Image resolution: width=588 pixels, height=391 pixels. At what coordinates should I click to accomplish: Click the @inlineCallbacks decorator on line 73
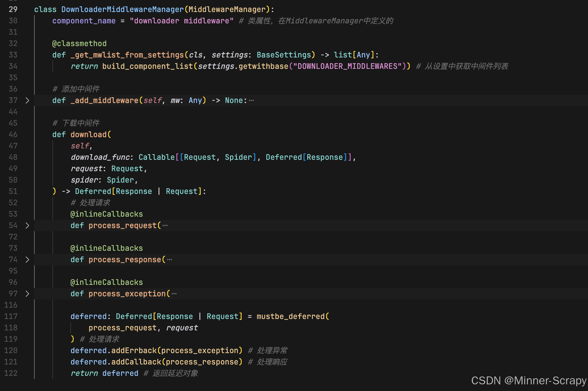[x=107, y=248]
